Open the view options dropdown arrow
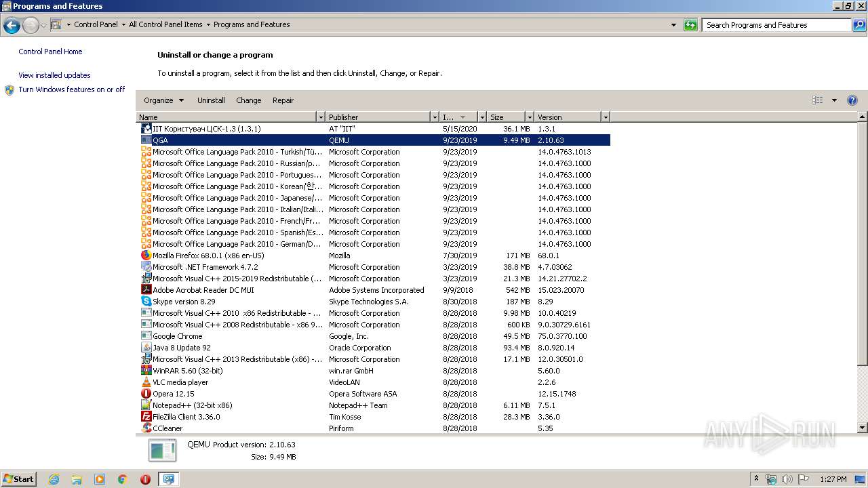The height and width of the screenshot is (488, 868). (834, 100)
